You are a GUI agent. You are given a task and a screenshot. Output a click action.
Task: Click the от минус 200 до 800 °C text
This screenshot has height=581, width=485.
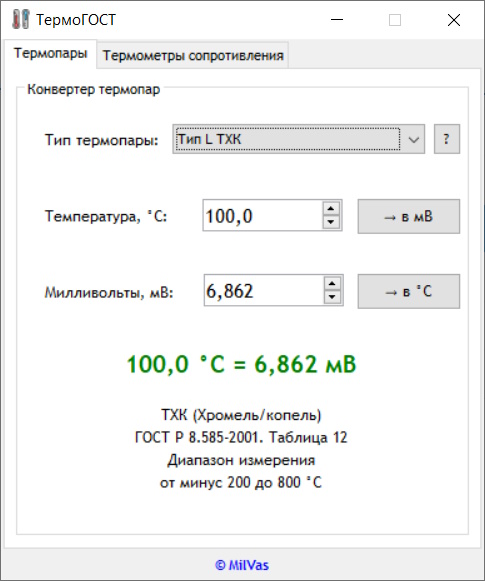(x=241, y=483)
